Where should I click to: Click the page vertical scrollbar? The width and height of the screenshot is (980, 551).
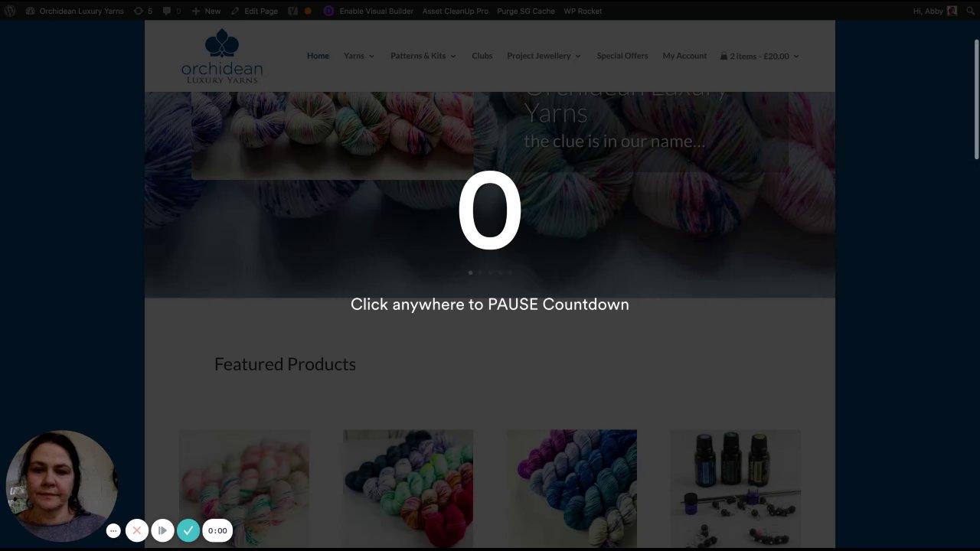tap(976, 99)
